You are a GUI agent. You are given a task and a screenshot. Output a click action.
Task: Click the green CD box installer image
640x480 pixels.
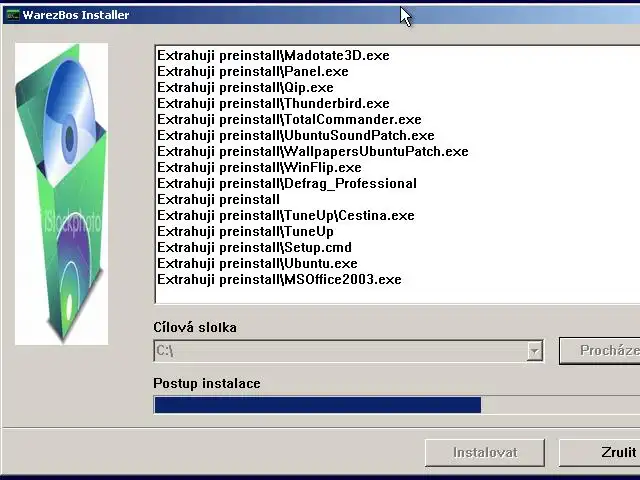point(62,194)
